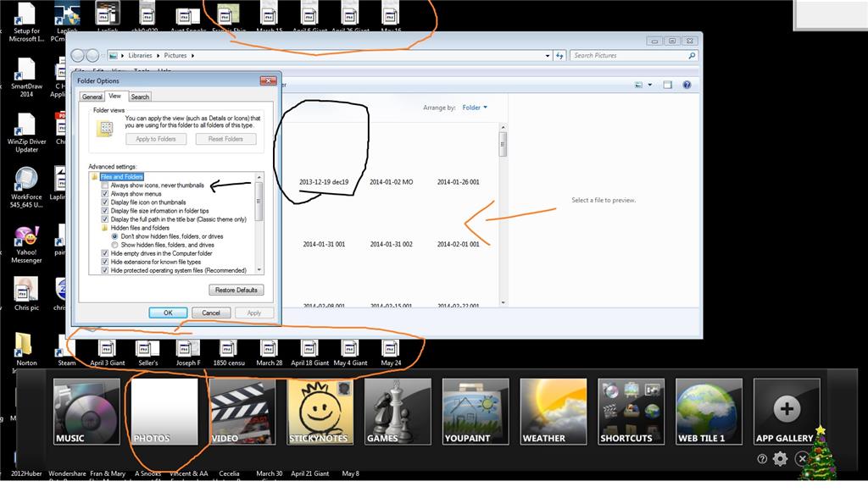Select Don't show hidden files, folders, or drives
The width and height of the screenshot is (868, 498).
[x=114, y=236]
